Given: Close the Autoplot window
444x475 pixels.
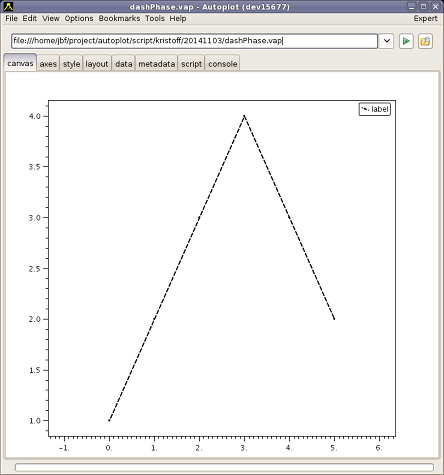Looking at the screenshot, I should [435, 6].
